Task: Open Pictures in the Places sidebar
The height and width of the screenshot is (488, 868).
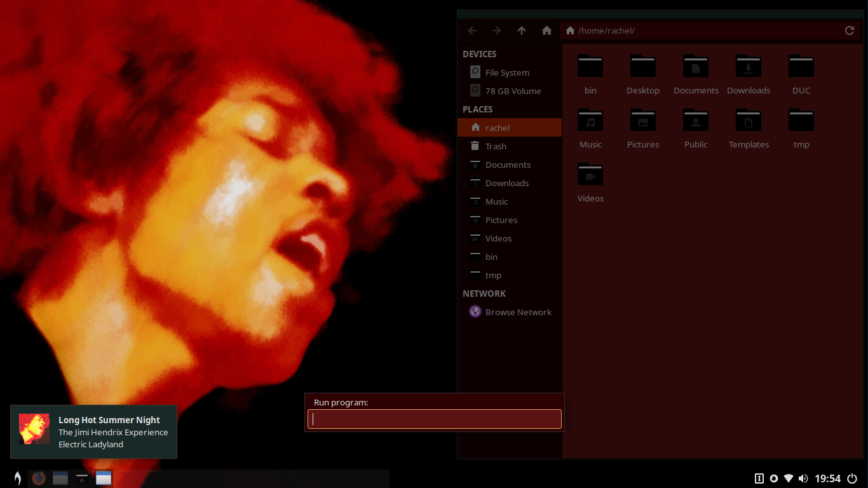Action: click(510, 220)
